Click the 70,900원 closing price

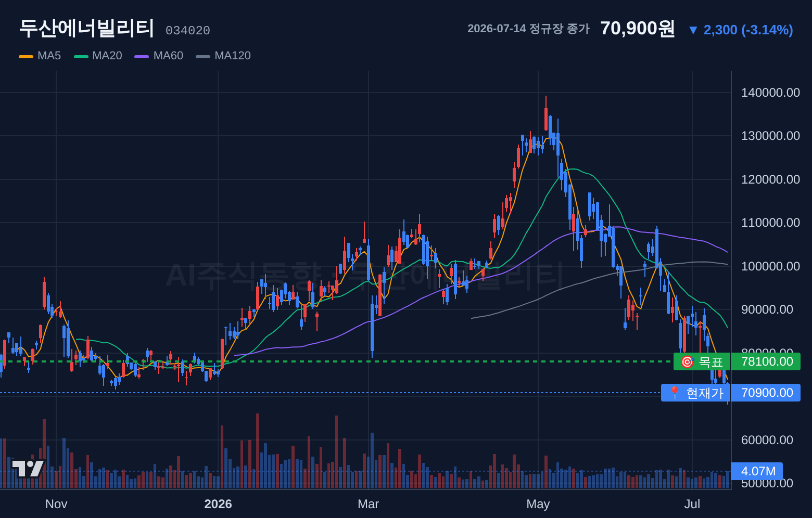[638, 29]
